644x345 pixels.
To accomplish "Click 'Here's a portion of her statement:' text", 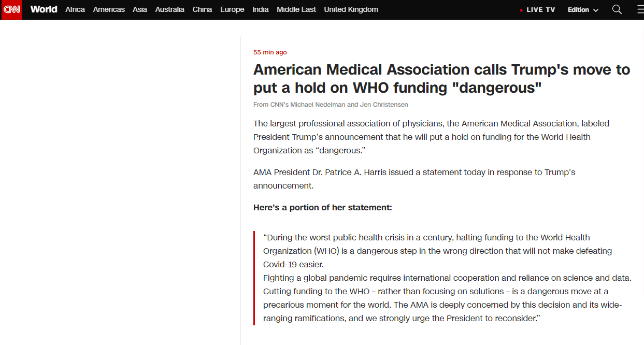I will 323,207.
